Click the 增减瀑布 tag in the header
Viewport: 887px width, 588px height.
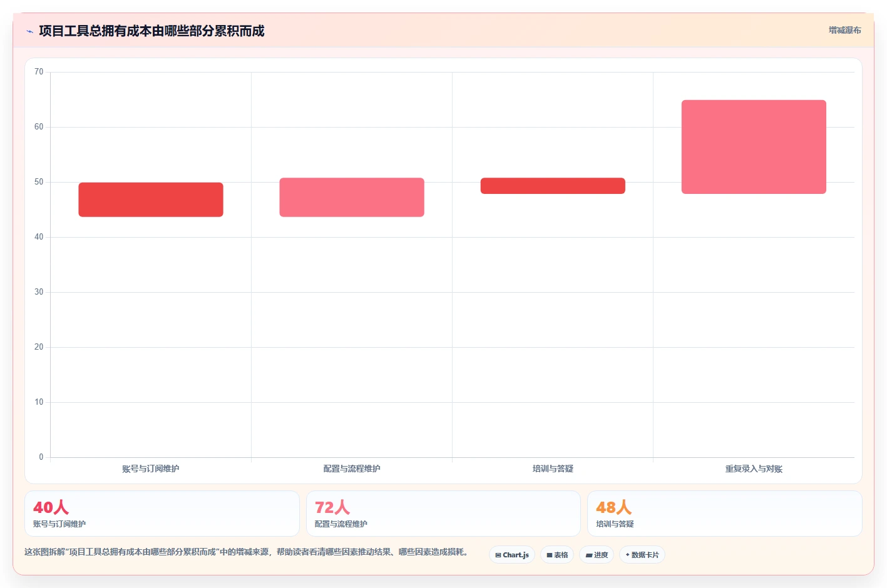click(844, 30)
